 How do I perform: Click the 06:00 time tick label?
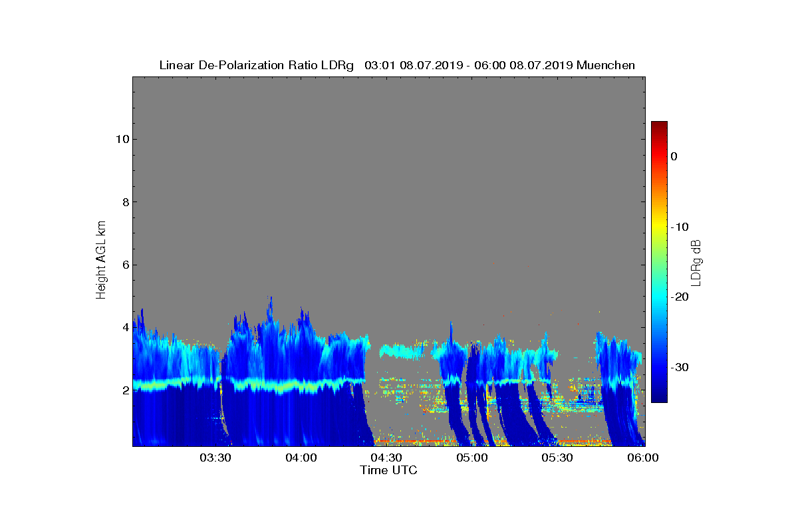tap(643, 458)
